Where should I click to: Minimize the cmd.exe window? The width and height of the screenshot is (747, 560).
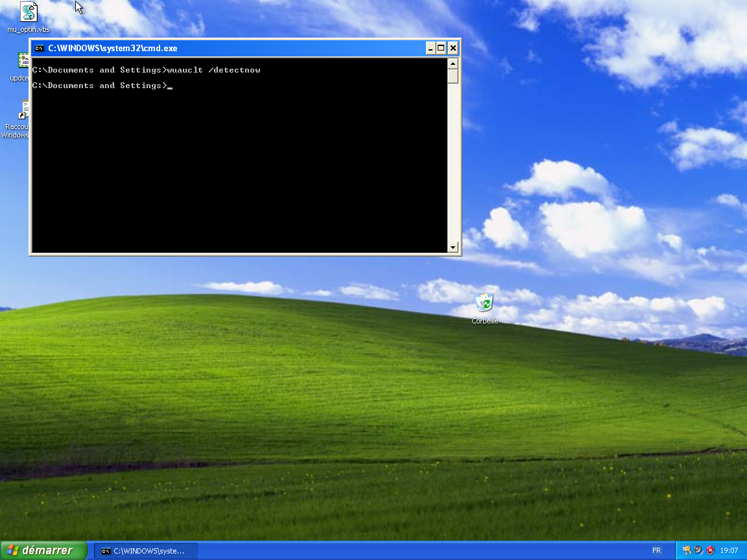[x=430, y=48]
